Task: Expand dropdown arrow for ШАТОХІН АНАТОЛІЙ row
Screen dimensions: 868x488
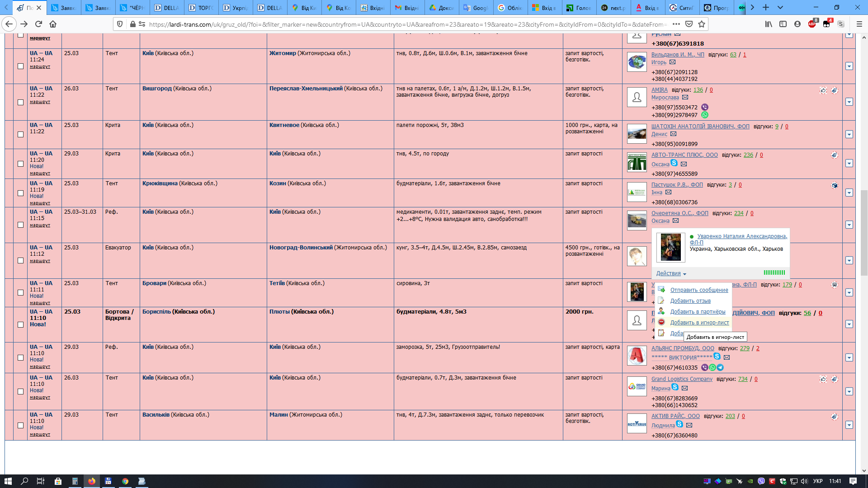Action: pyautogui.click(x=849, y=134)
